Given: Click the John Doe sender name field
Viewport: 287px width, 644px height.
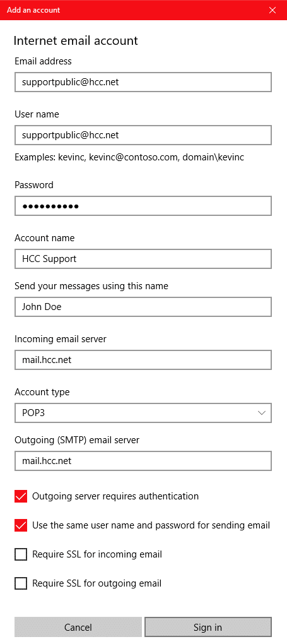Looking at the screenshot, I should 143,307.
